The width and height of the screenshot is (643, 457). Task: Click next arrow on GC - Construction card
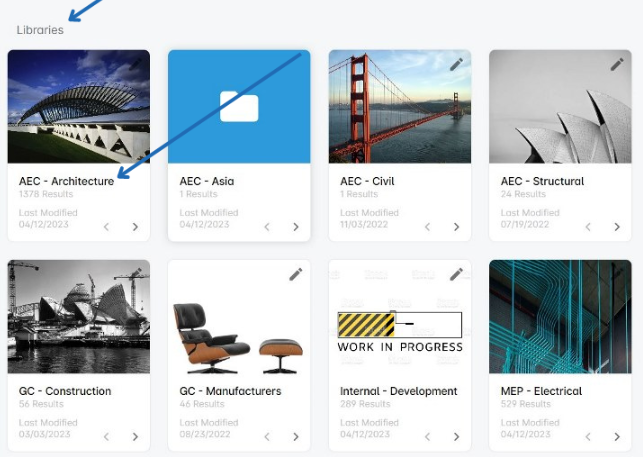[x=135, y=437]
